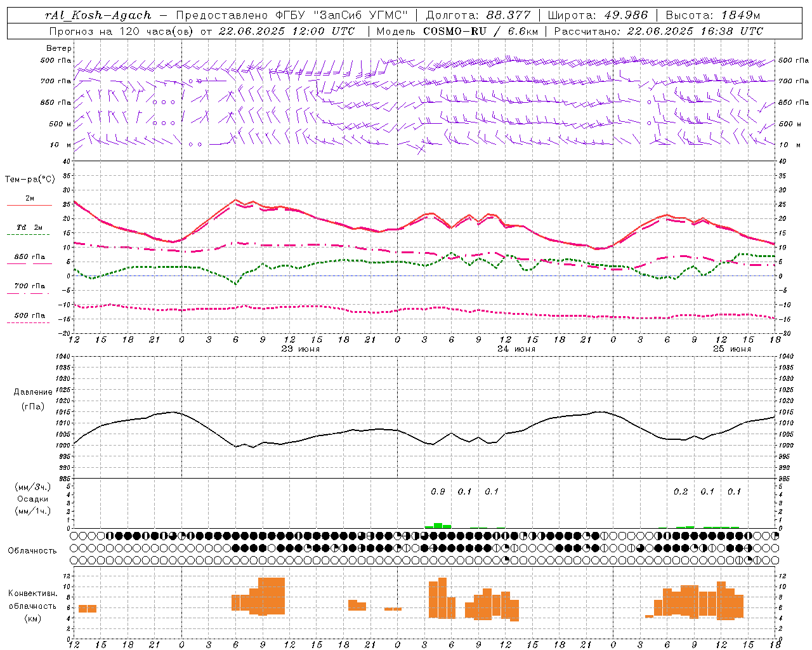Click the small orange convective bar on 22 June
812x650 pixels.
pyautogui.click(x=88, y=609)
